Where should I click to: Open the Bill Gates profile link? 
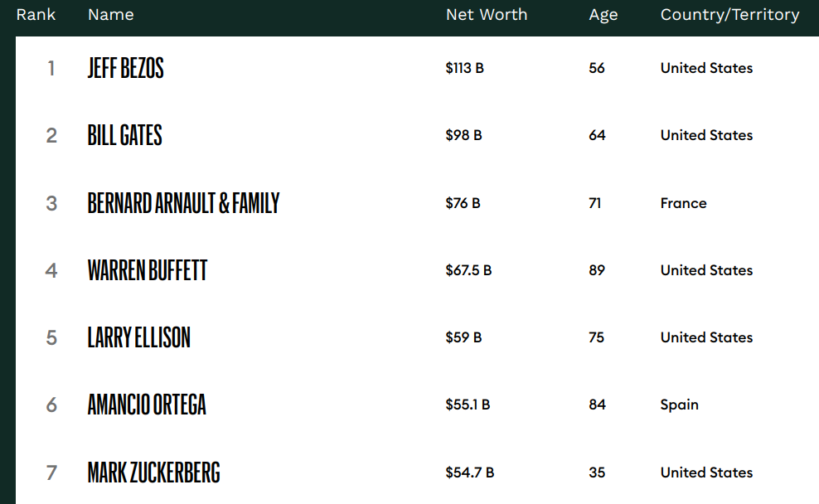[124, 135]
